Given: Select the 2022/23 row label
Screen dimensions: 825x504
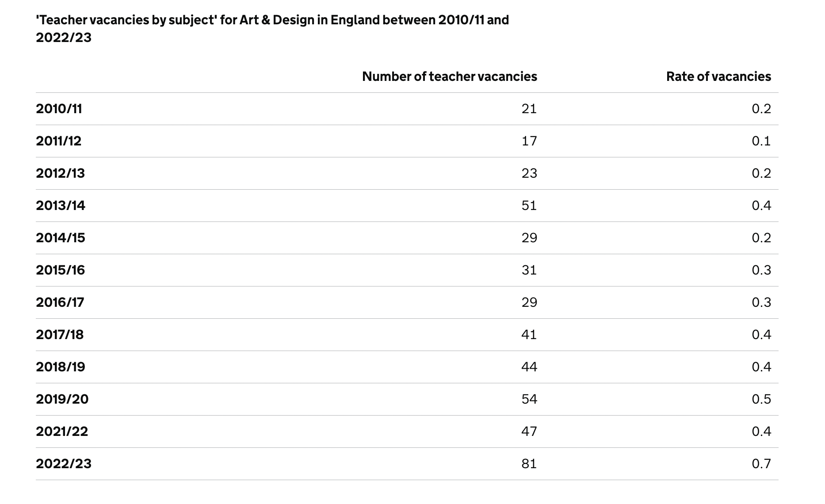Looking at the screenshot, I should point(64,464).
